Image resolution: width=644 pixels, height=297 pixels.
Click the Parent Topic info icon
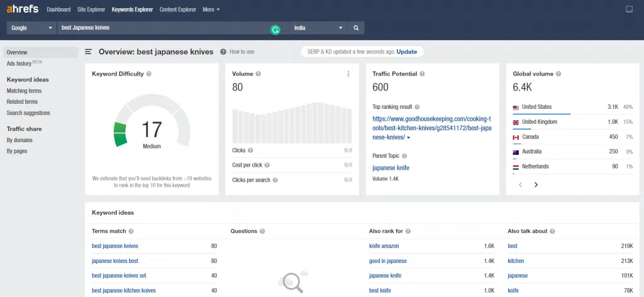404,156
